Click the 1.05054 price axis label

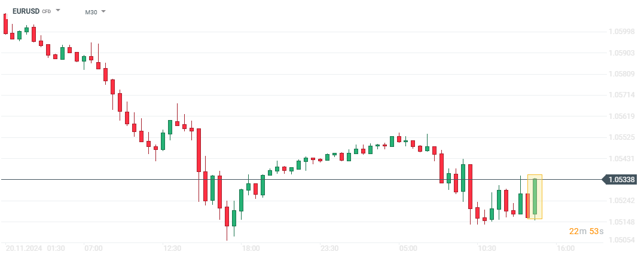click(x=621, y=239)
